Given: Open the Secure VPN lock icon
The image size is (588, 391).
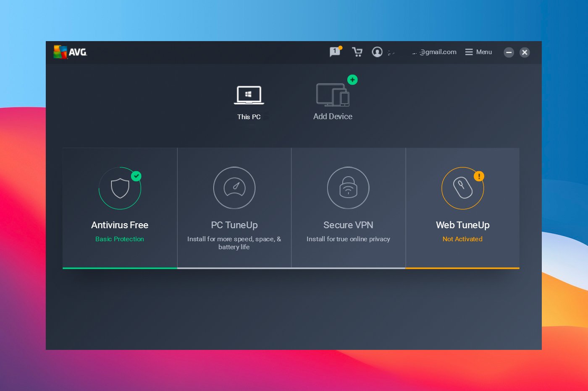Looking at the screenshot, I should pos(348,188).
